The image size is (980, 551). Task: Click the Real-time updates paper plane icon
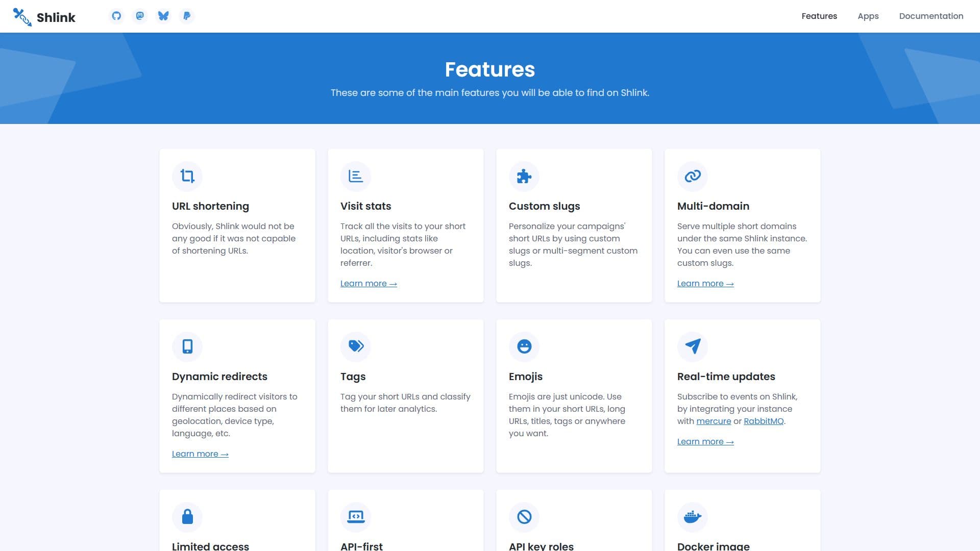(x=693, y=346)
